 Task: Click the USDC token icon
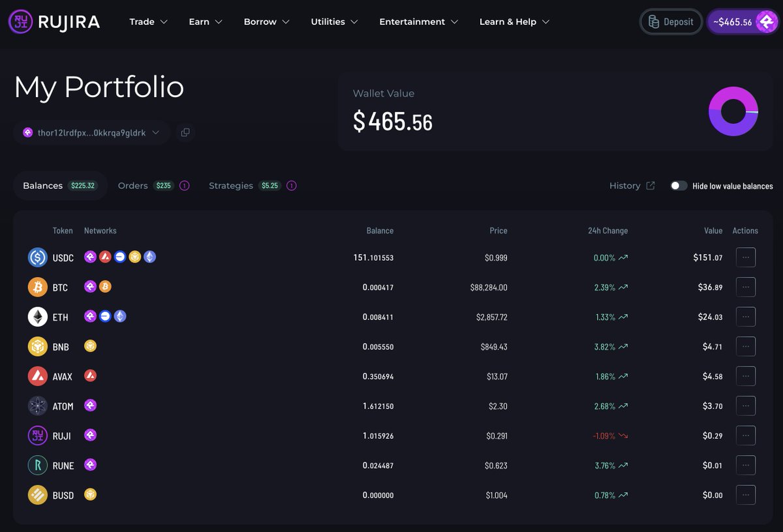(38, 258)
